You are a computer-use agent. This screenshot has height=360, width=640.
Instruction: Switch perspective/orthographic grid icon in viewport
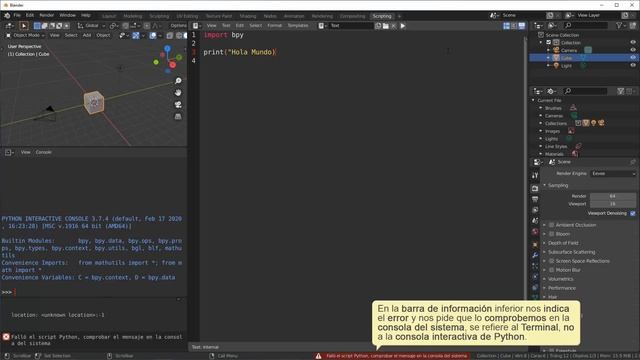178,117
